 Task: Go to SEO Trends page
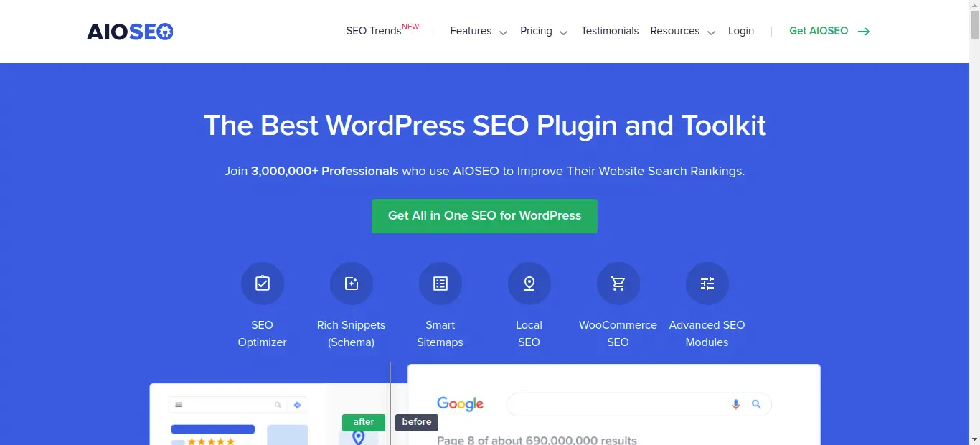tap(374, 32)
